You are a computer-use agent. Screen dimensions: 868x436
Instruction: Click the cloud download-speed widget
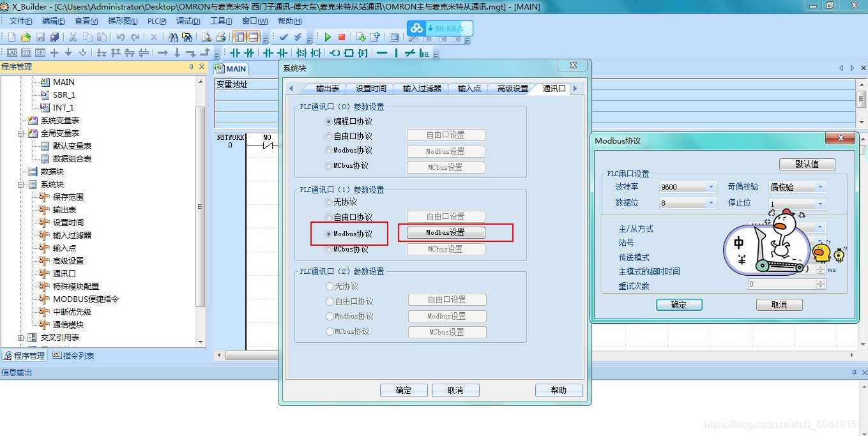(x=440, y=29)
